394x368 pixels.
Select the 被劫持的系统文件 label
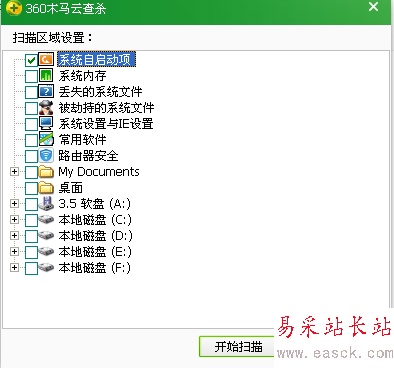106,108
